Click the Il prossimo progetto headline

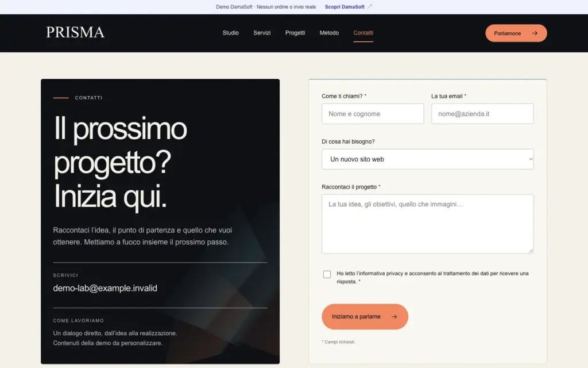[120, 162]
